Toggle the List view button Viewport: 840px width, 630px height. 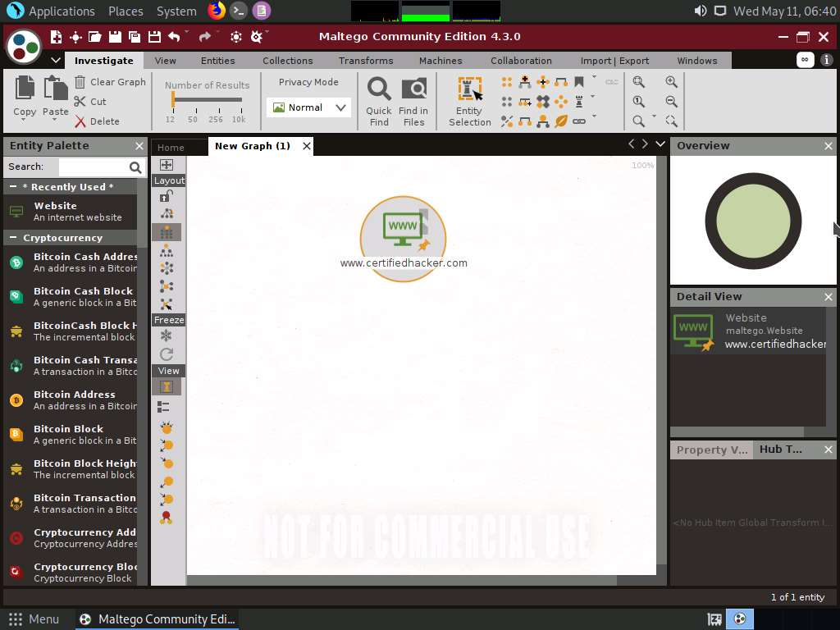point(164,407)
